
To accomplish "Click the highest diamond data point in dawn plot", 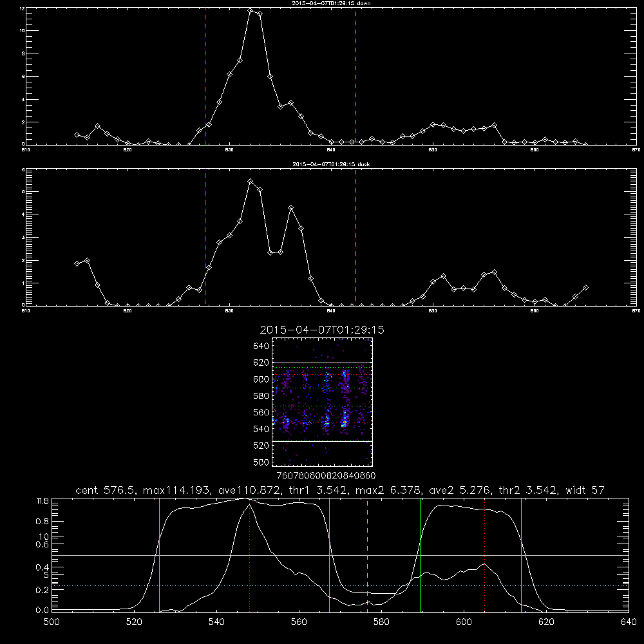I will click(x=250, y=11).
